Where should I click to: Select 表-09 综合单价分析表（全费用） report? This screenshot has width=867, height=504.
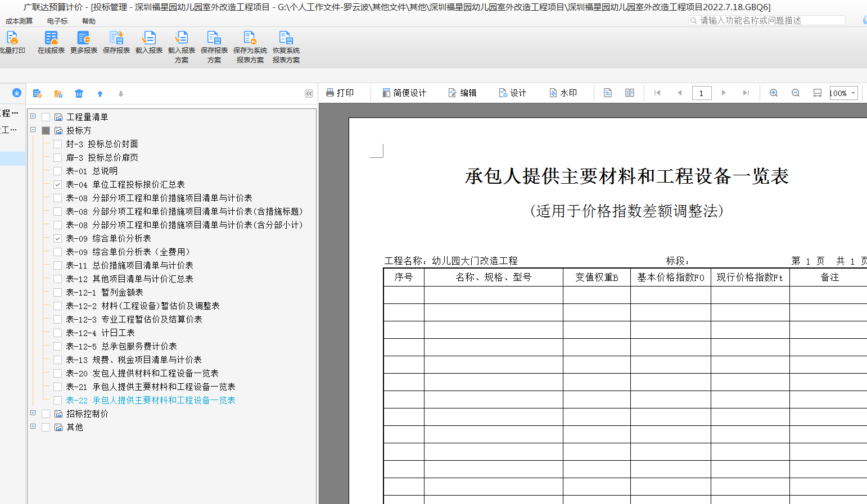coord(129,252)
